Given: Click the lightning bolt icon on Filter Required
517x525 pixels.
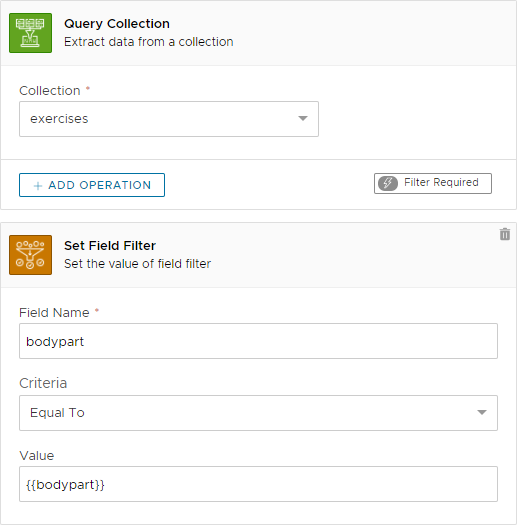Looking at the screenshot, I should pyautogui.click(x=388, y=183).
